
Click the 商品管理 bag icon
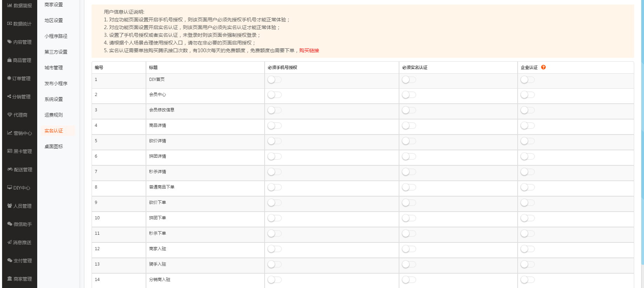(x=9, y=60)
